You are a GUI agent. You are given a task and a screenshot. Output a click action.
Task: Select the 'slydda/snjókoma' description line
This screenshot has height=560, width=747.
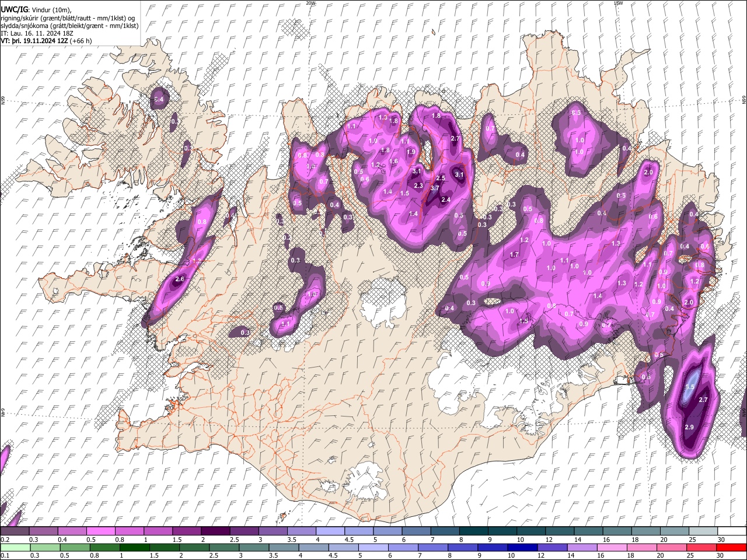pos(69,26)
